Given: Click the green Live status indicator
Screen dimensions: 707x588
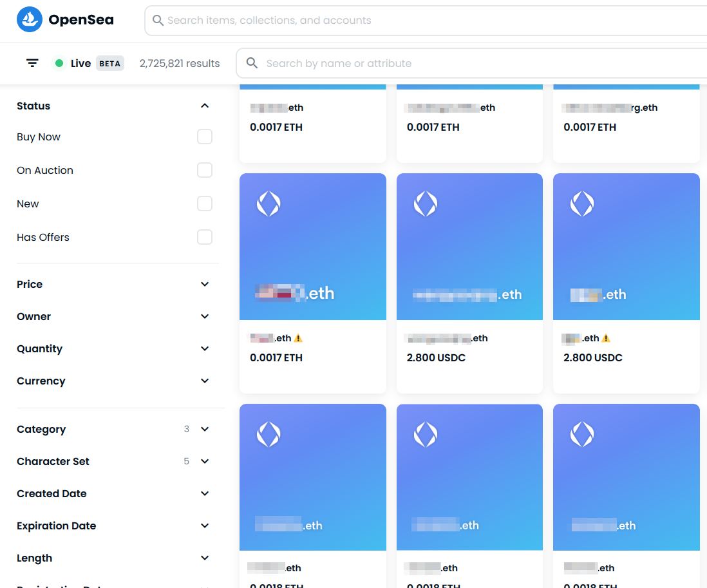Looking at the screenshot, I should 59,63.
